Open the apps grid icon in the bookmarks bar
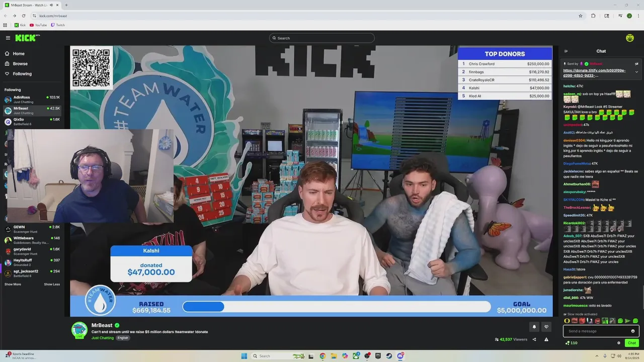The width and height of the screenshot is (644, 362). coord(5,25)
